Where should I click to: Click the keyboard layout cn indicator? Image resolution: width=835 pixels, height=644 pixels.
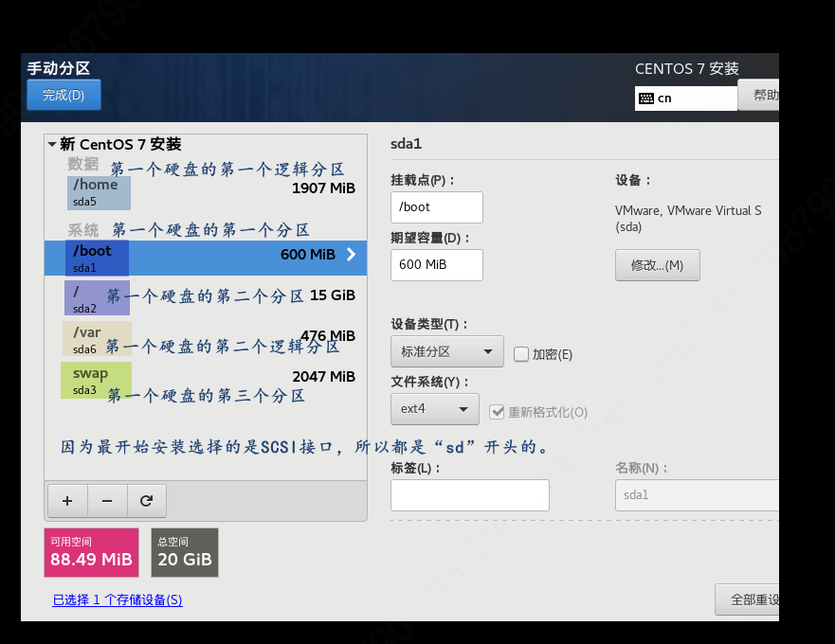pyautogui.click(x=686, y=98)
